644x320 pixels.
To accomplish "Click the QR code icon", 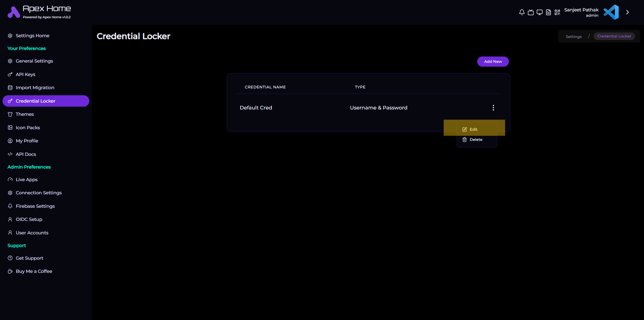I will click(x=557, y=12).
